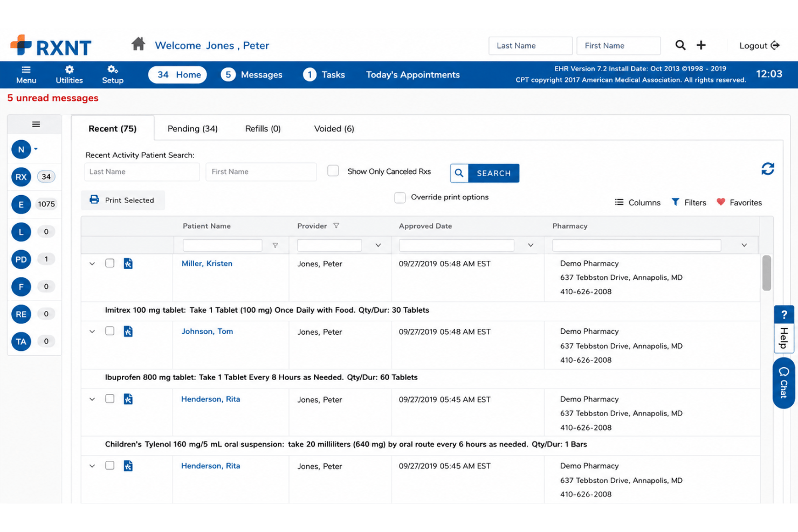Enable Override print options checkbox
This screenshot has height=532, width=798.
(400, 198)
